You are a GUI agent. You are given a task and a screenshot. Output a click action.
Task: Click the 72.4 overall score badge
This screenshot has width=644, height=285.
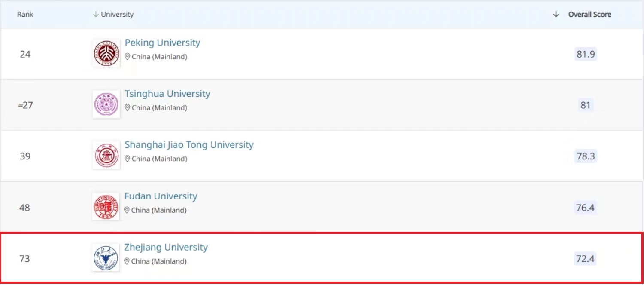point(585,259)
